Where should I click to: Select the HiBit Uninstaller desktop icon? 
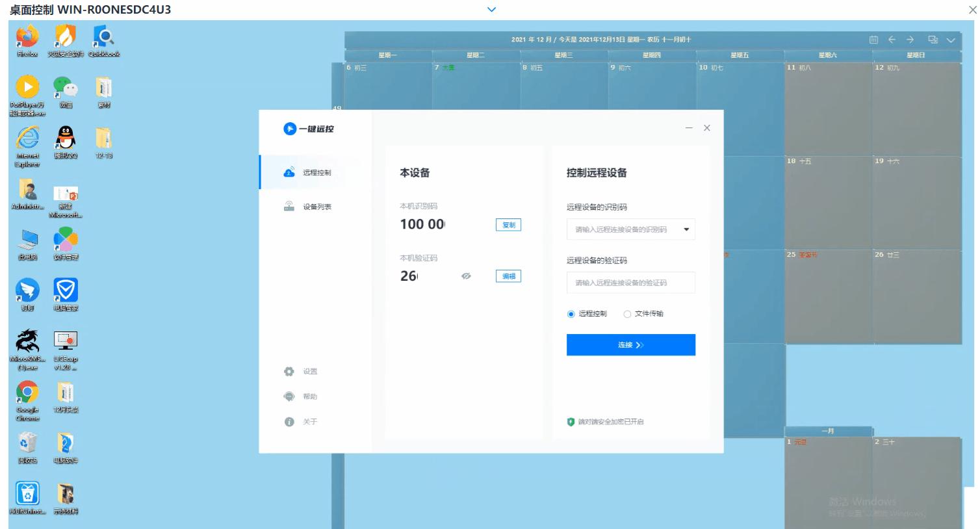click(x=27, y=498)
